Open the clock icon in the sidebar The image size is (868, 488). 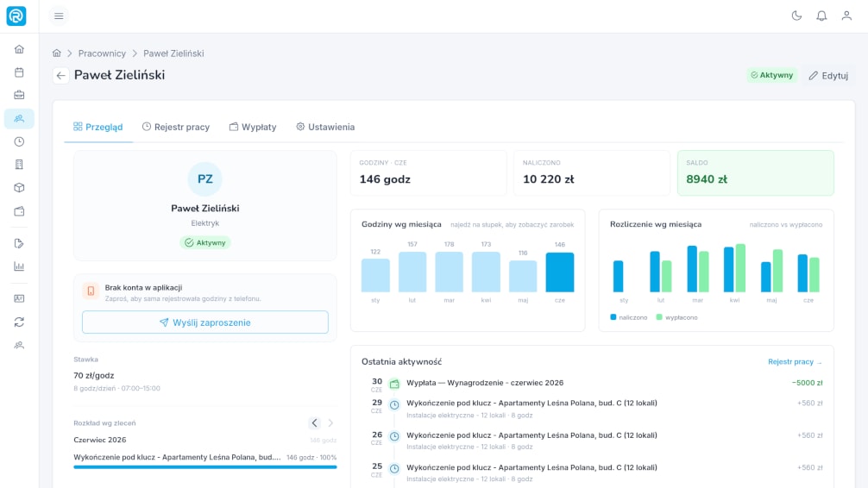[x=19, y=141]
